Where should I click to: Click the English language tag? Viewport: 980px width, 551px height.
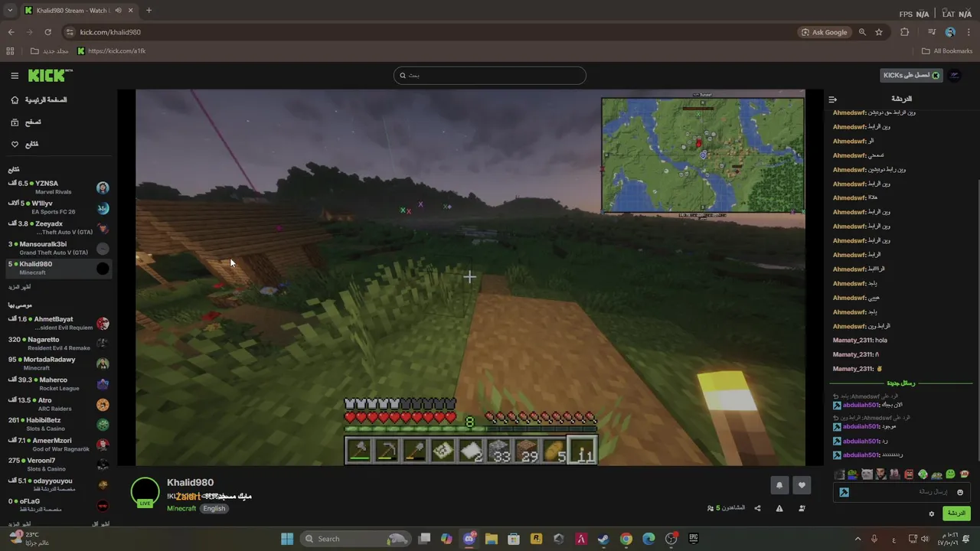[x=214, y=509]
